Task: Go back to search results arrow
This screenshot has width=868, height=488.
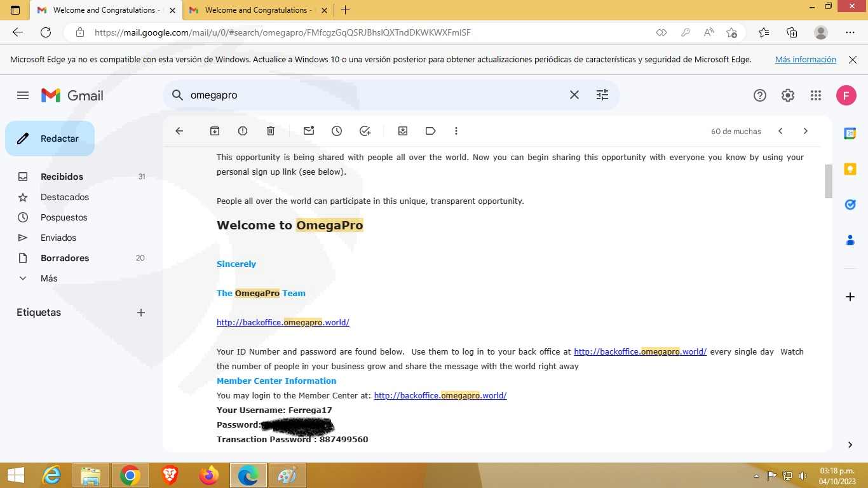Action: (x=179, y=131)
